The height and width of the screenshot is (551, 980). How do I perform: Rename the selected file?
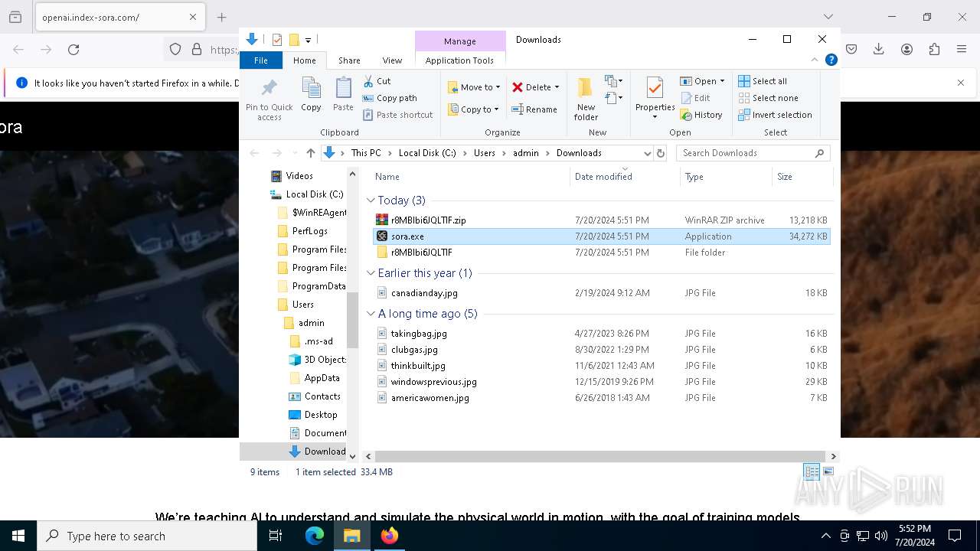(x=534, y=109)
